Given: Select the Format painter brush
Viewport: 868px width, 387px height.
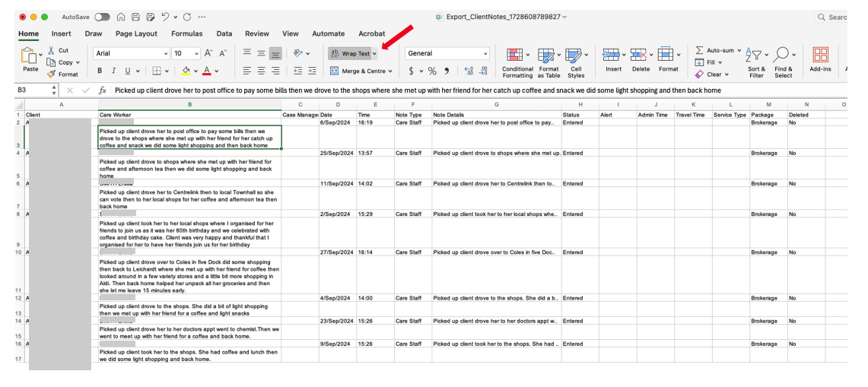Looking at the screenshot, I should point(52,75).
